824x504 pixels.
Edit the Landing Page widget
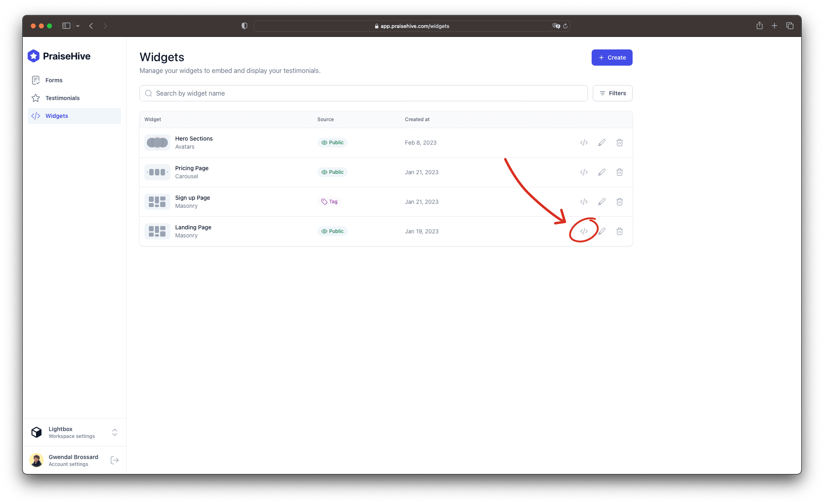tap(602, 231)
